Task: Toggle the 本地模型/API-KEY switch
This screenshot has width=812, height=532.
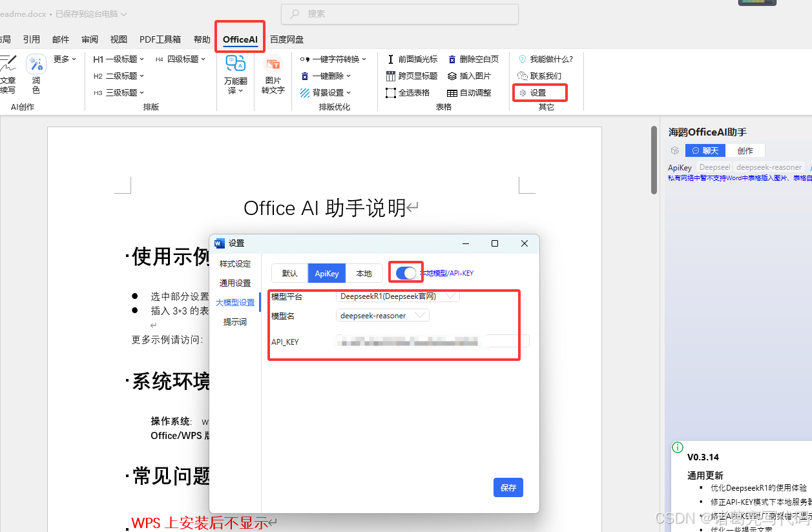Action: tap(406, 272)
